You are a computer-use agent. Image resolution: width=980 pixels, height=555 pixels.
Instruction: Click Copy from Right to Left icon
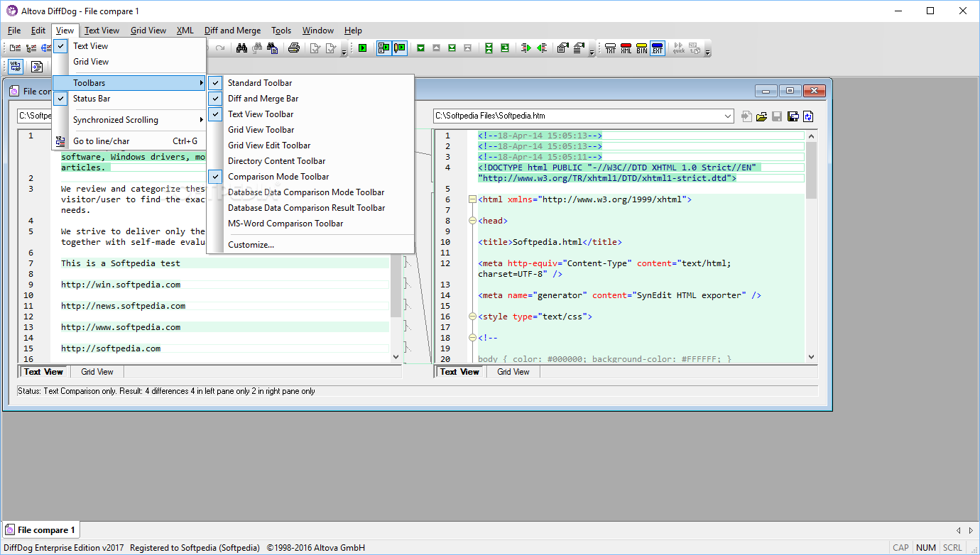542,48
